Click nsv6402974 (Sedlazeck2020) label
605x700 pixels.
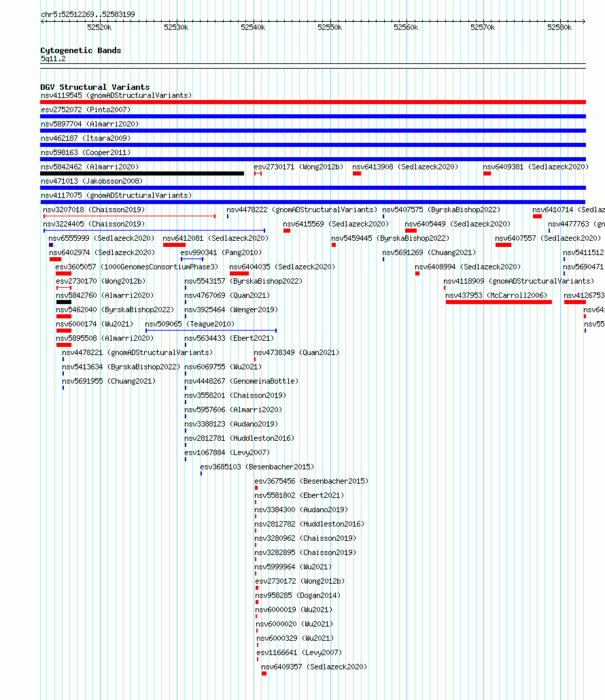pyautogui.click(x=102, y=252)
